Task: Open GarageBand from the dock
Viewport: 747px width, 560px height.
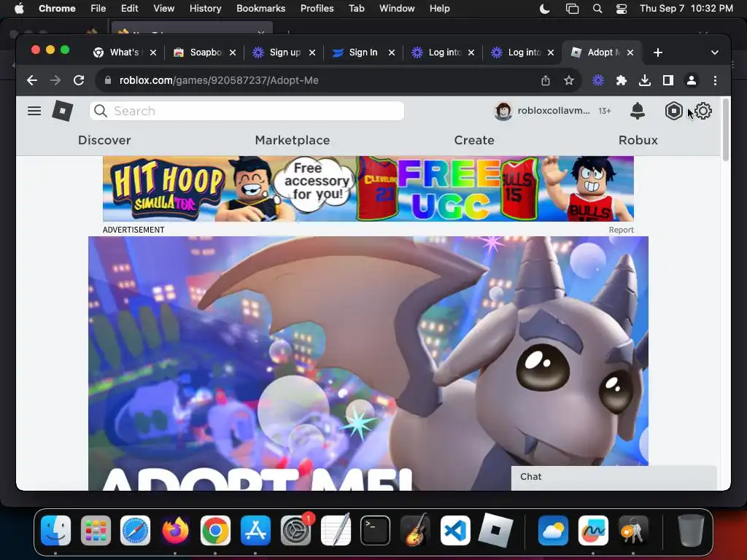Action: (x=415, y=531)
